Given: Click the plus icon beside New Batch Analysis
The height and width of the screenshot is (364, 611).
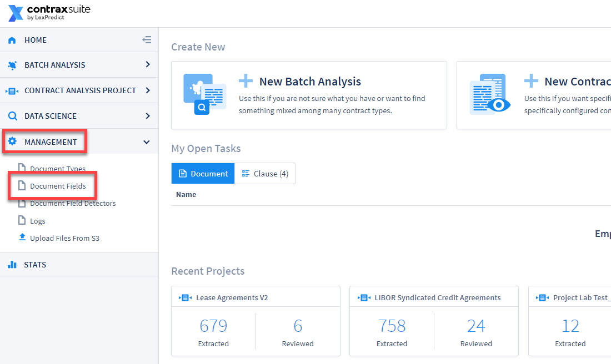Looking at the screenshot, I should tap(246, 81).
